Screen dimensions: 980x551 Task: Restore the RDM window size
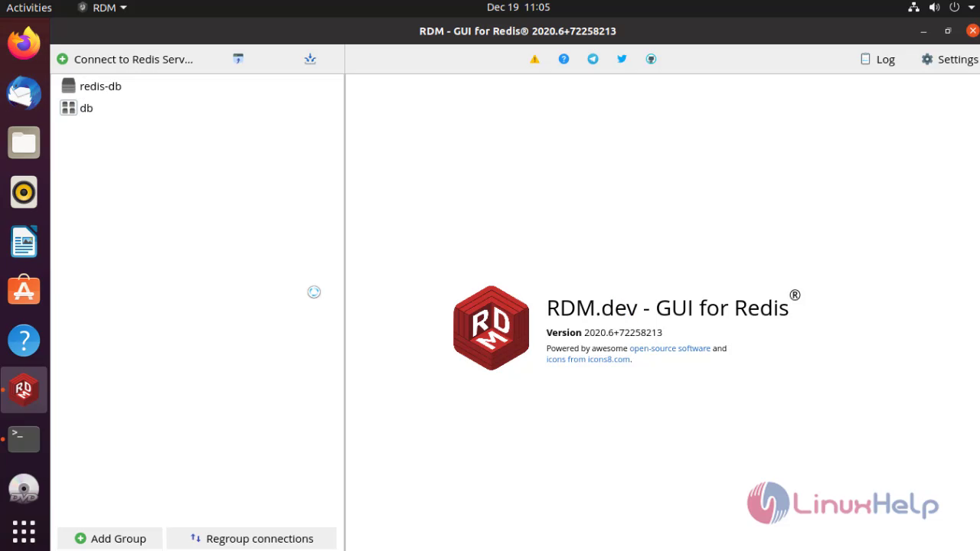948,31
